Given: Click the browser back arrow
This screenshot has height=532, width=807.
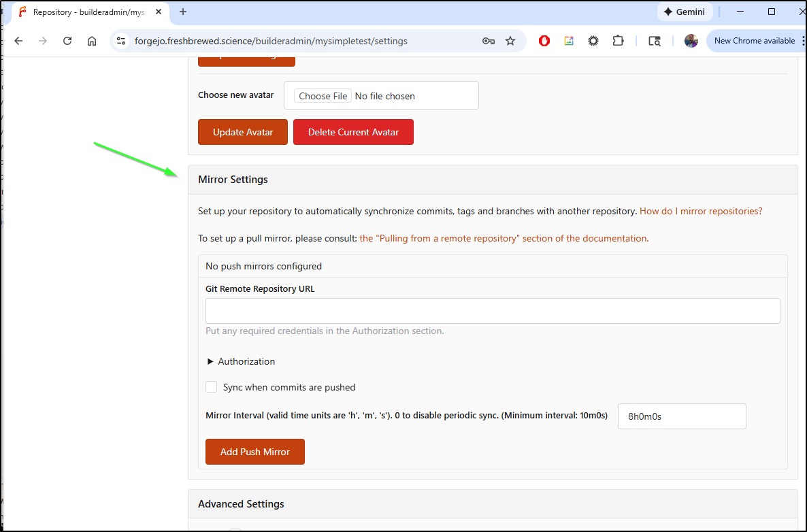Looking at the screenshot, I should pos(18,41).
